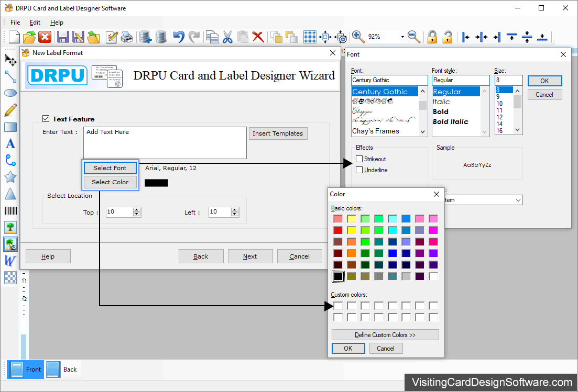This screenshot has width=578, height=392.
Task: Open the zoom percentage dropdown
Action: pyautogui.click(x=402, y=37)
